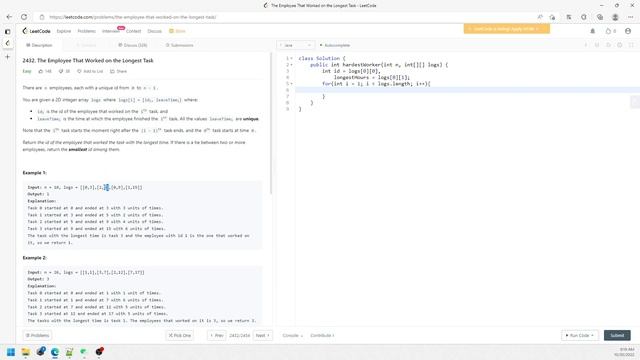Screen dimensions: 640x360
Task: Go to previous problem with Prev
Action: [216, 336]
